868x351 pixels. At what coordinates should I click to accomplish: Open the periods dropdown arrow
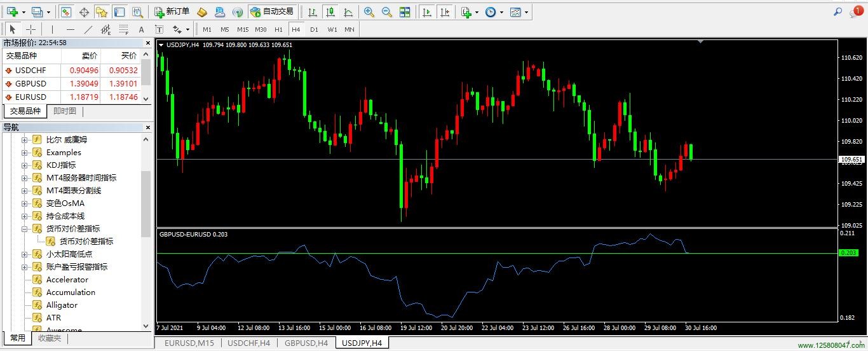[502, 12]
